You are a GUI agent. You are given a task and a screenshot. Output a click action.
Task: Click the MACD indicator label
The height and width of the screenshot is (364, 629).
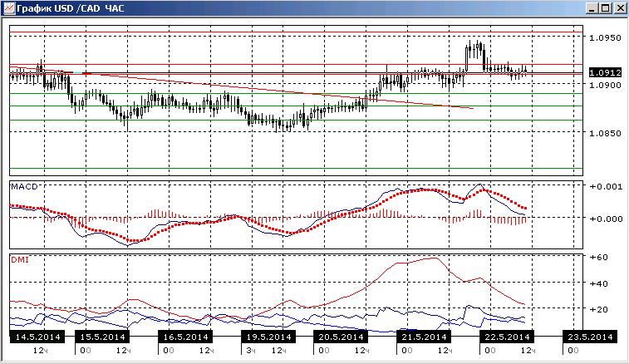24,186
